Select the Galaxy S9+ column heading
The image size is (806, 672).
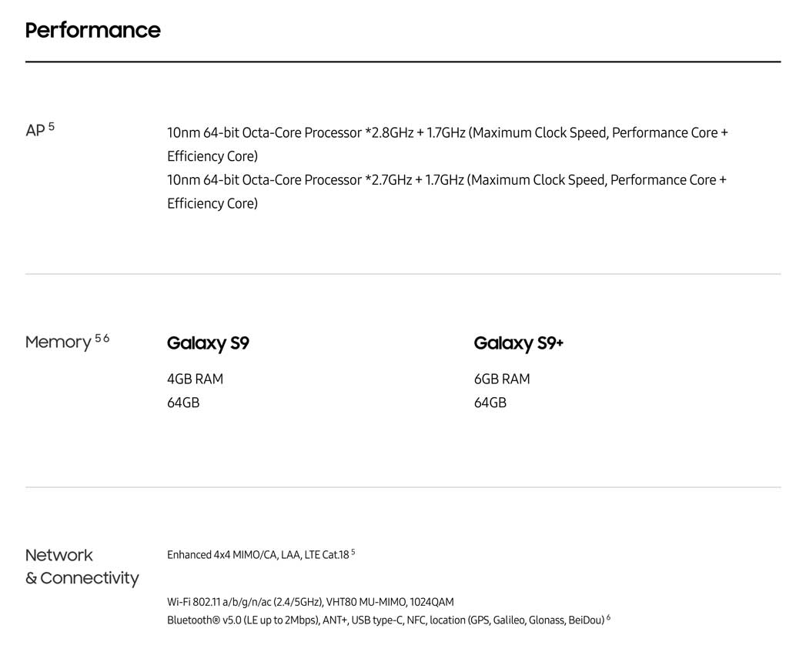click(x=518, y=343)
